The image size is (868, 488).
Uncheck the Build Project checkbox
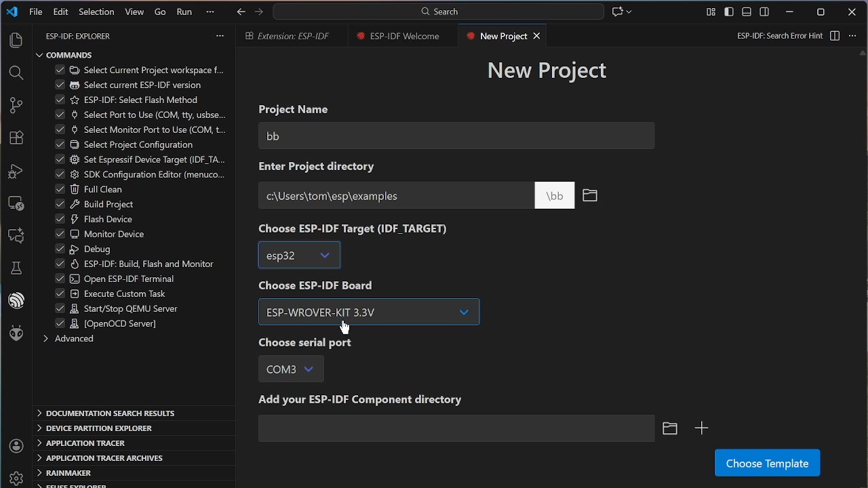pos(60,204)
